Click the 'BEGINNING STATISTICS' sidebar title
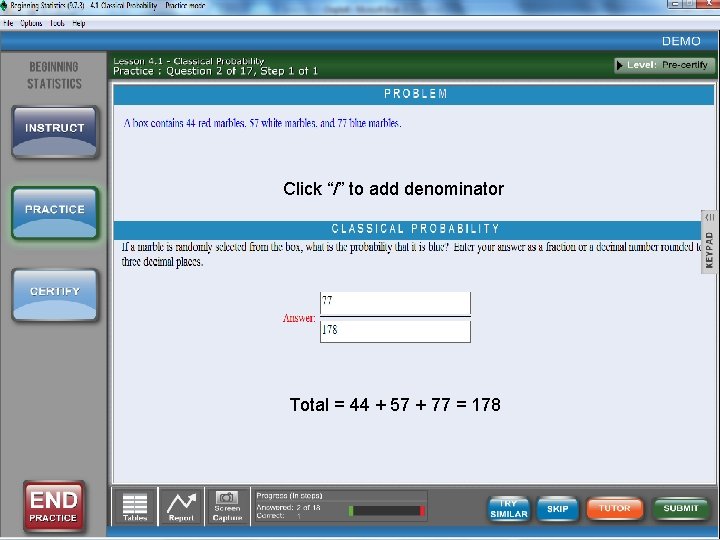 coord(54,75)
